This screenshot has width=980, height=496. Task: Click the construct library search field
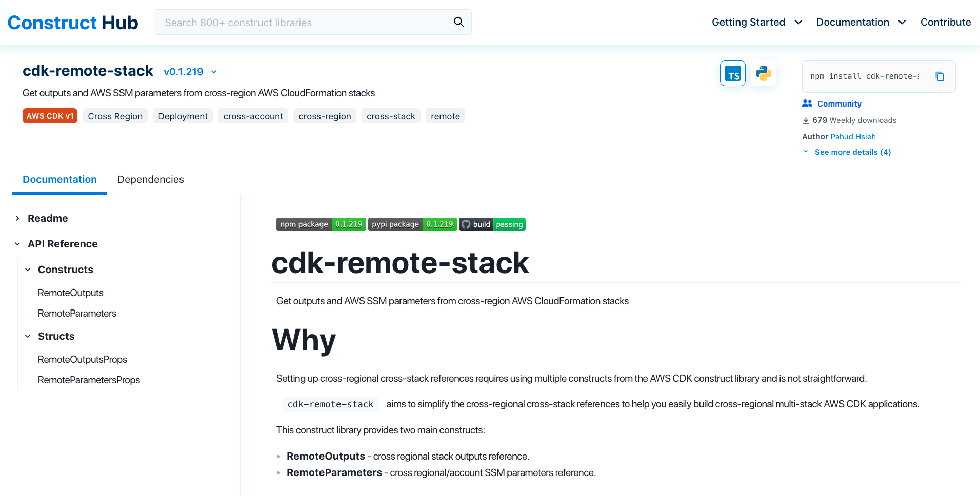click(303, 22)
